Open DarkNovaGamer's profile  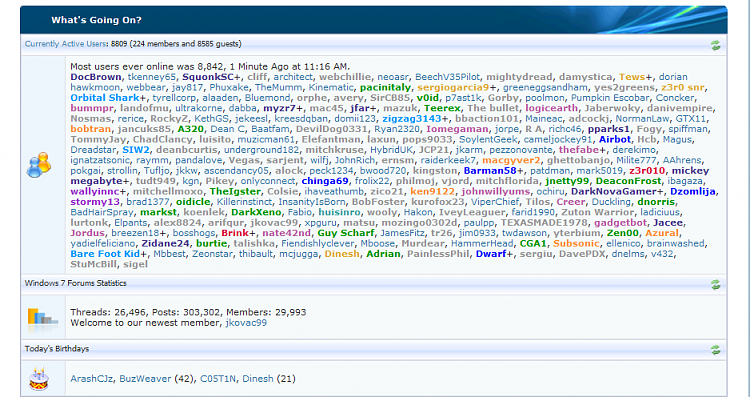[614, 192]
